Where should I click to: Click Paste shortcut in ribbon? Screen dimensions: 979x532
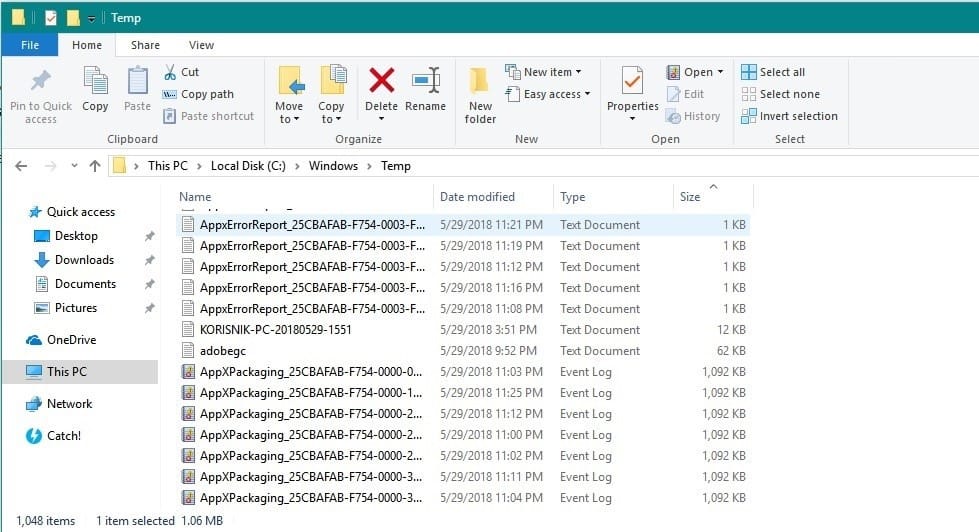209,116
